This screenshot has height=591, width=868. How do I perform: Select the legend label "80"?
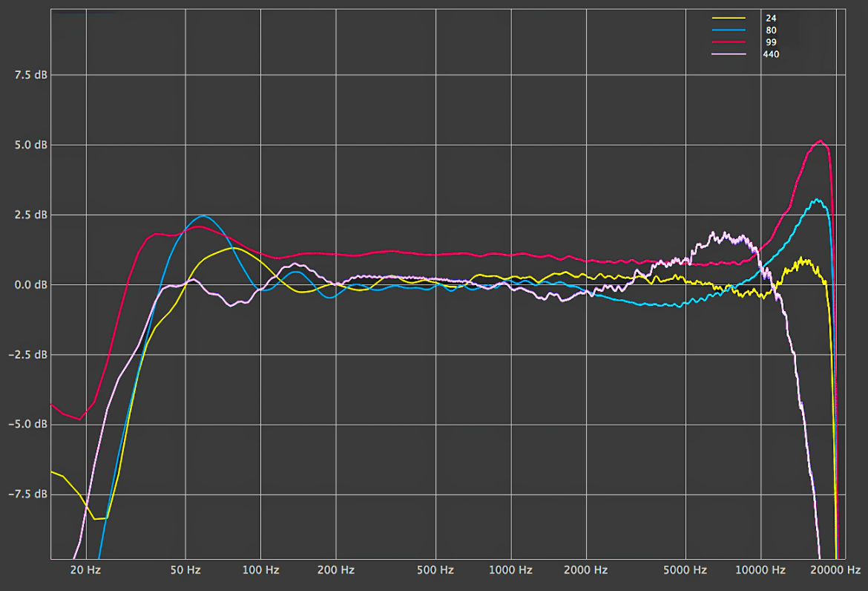pyautogui.click(x=771, y=30)
